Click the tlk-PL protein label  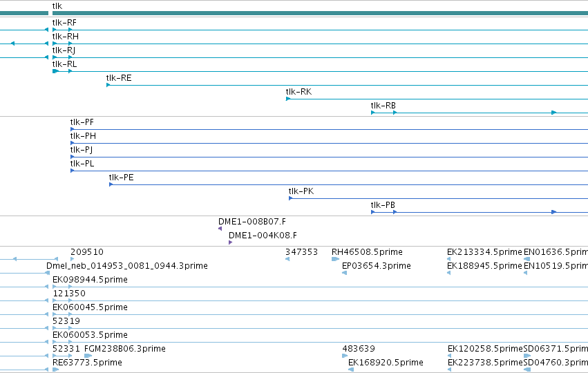click(82, 164)
